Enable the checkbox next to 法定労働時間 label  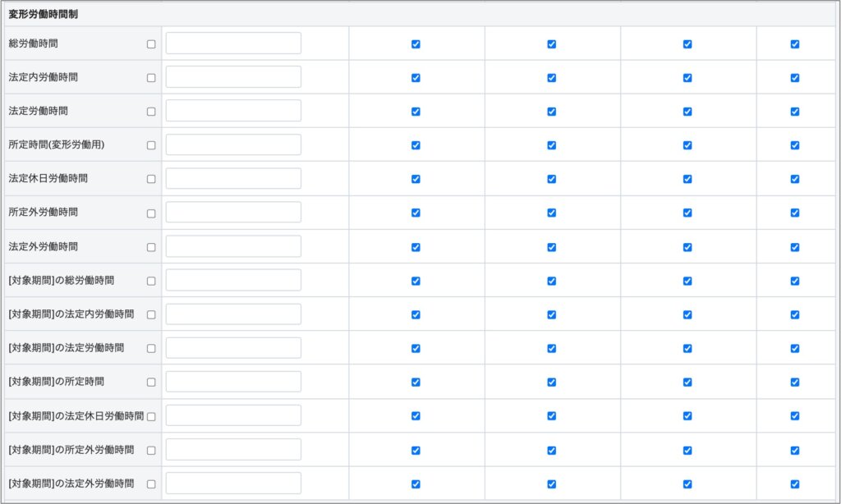click(151, 112)
